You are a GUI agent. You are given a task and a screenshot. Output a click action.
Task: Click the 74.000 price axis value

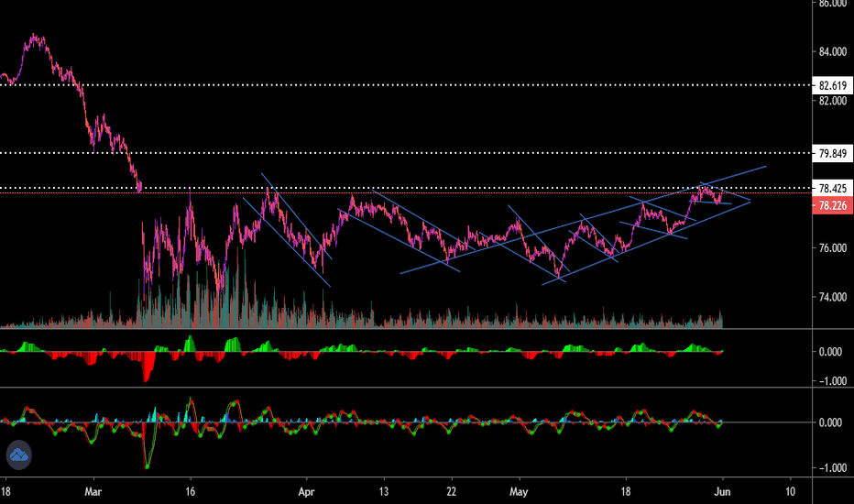[833, 297]
